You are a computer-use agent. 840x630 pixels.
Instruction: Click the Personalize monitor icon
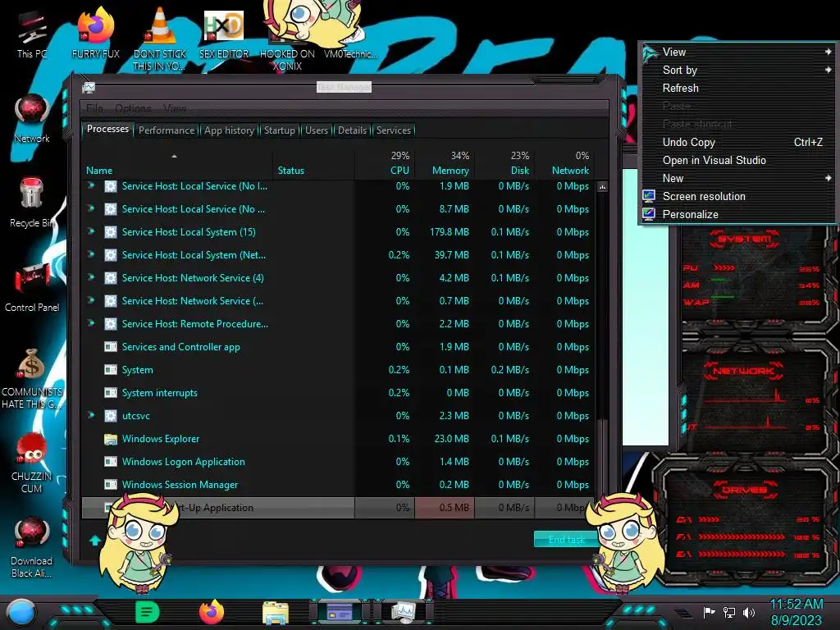pos(649,214)
